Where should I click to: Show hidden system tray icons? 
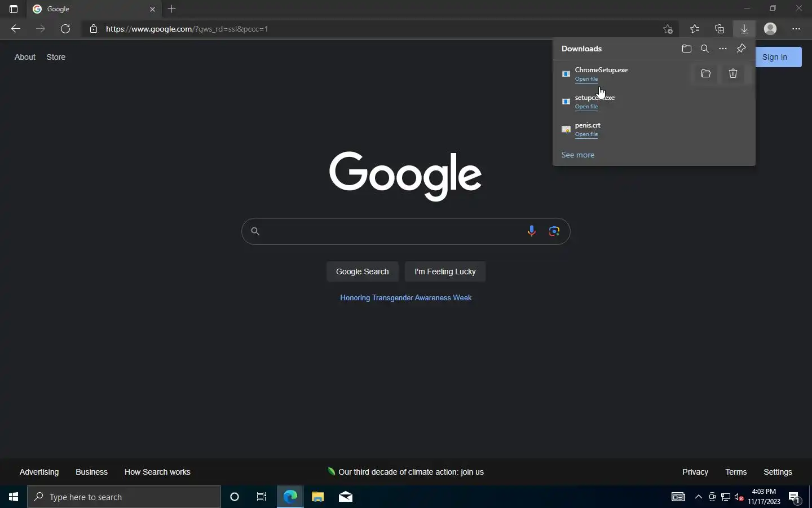tap(699, 497)
